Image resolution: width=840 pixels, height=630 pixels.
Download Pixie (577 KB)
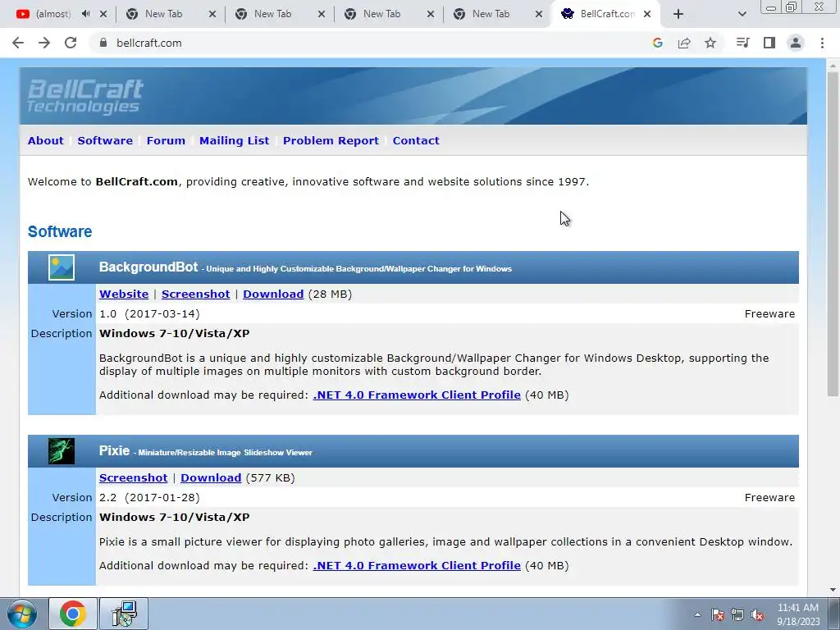[x=211, y=478]
